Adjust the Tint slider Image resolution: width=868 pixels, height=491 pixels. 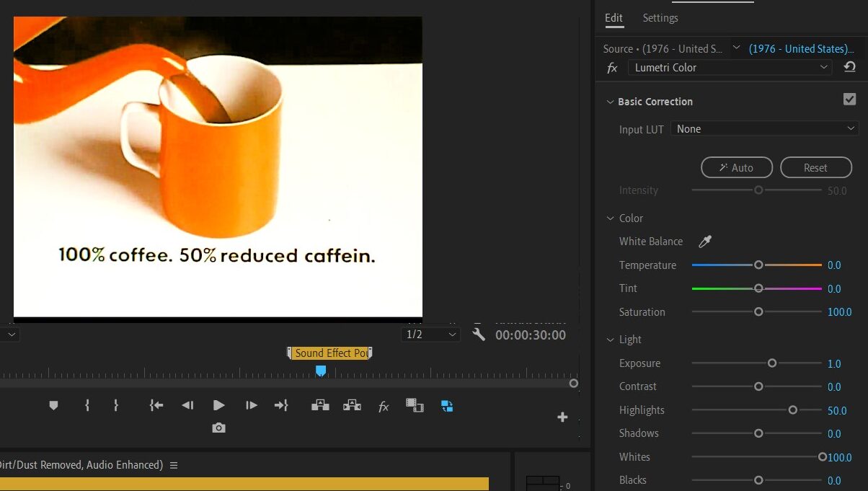pos(757,288)
